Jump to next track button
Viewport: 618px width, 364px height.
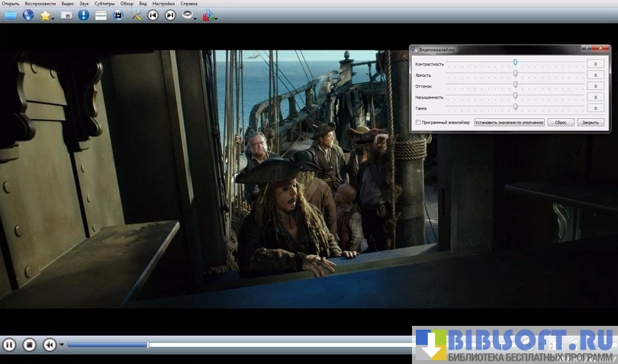click(170, 15)
